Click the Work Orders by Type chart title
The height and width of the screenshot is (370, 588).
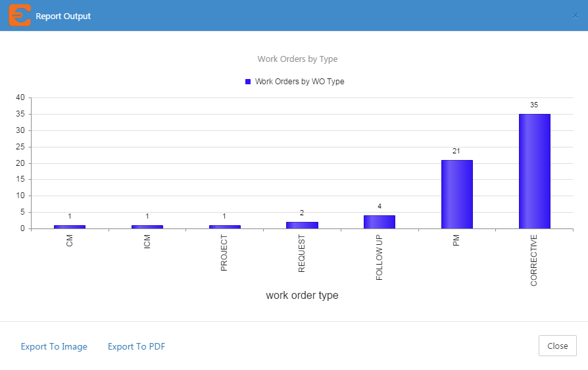pyautogui.click(x=297, y=59)
